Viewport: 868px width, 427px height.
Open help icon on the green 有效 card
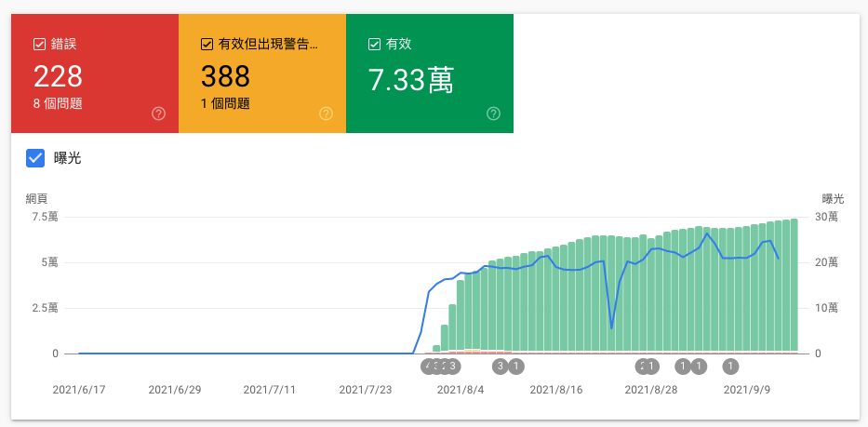[x=493, y=114]
